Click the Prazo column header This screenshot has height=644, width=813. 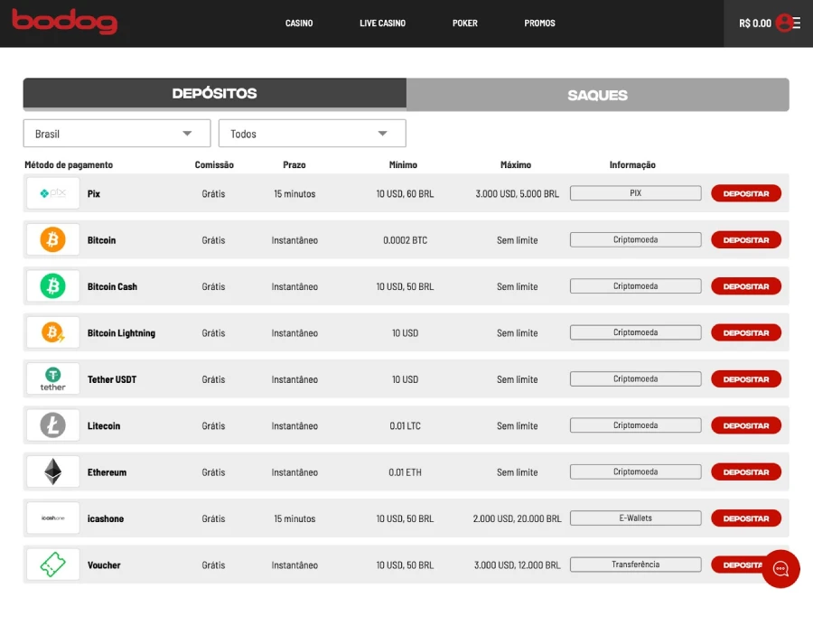[294, 165]
